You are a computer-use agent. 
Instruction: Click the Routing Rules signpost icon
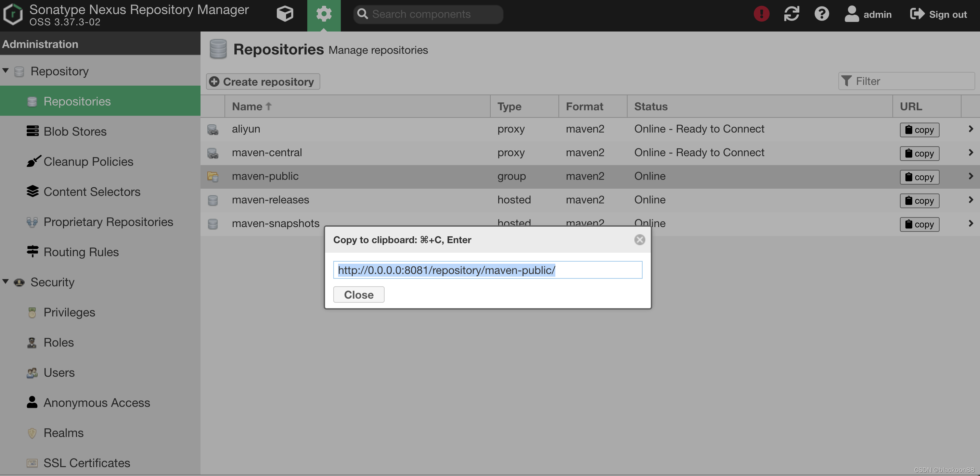(33, 251)
